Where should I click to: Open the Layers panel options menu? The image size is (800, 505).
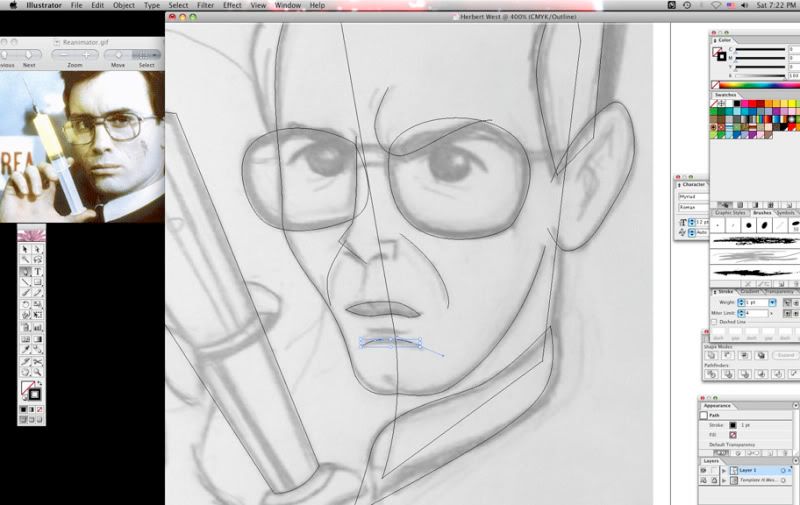click(795, 461)
